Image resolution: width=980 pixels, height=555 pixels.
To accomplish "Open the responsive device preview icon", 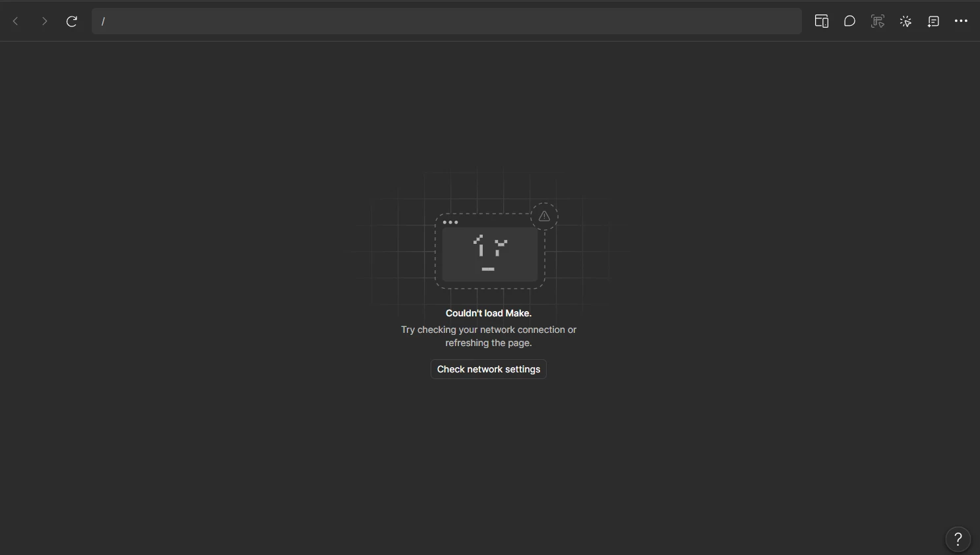I will point(822,21).
